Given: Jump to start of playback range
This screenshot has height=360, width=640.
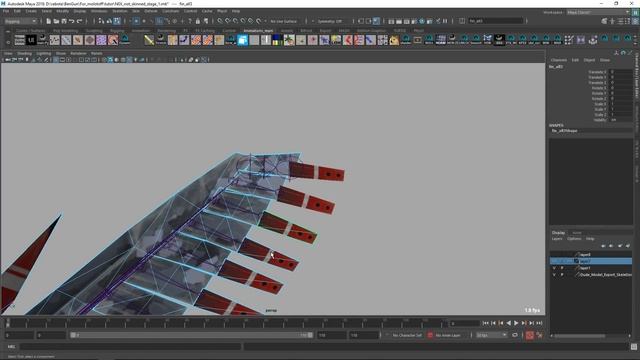Looking at the screenshot, I should [485, 323].
